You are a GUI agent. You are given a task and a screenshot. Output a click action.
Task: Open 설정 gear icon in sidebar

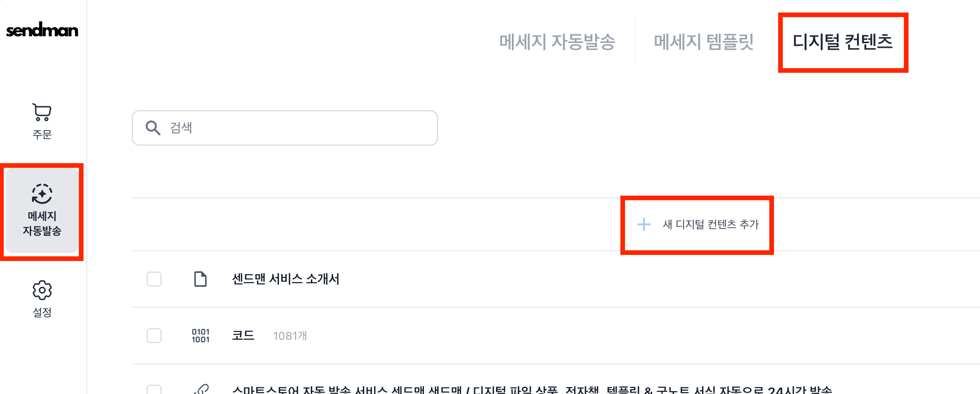(x=42, y=290)
